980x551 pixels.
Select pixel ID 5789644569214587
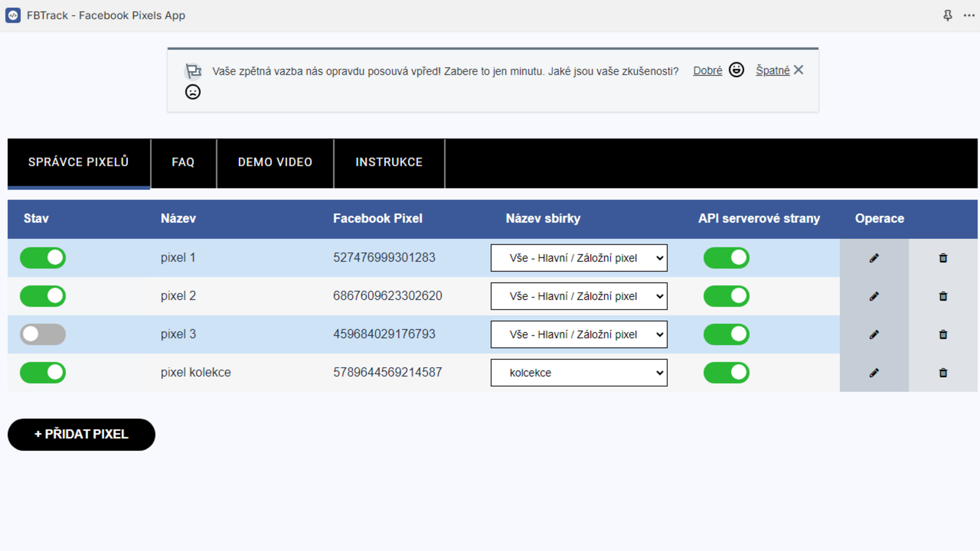[388, 372]
